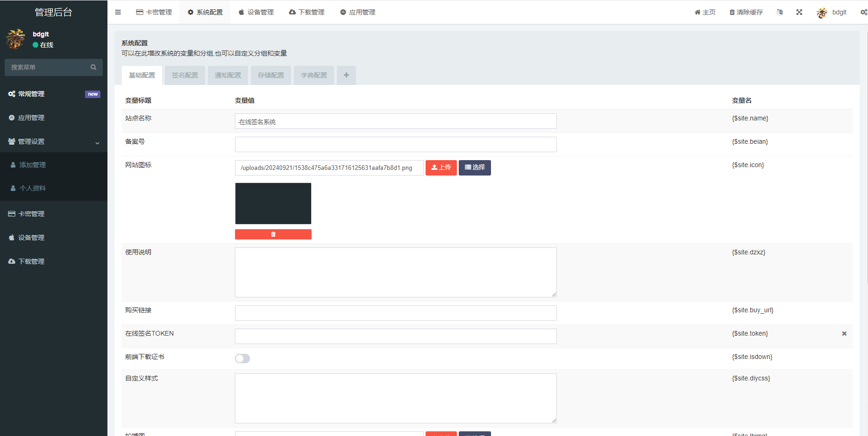Click the 站点名称 input field
The image size is (868, 436).
point(396,121)
